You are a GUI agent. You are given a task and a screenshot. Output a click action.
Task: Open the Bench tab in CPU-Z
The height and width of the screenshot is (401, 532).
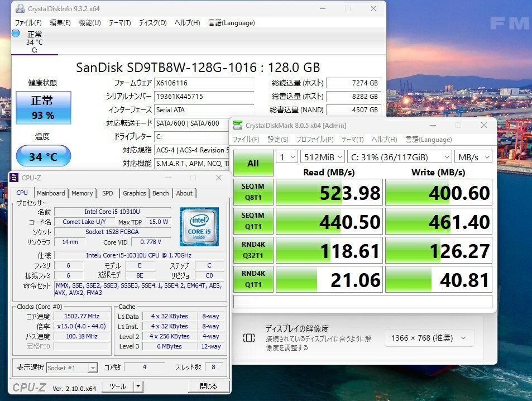[x=160, y=193]
